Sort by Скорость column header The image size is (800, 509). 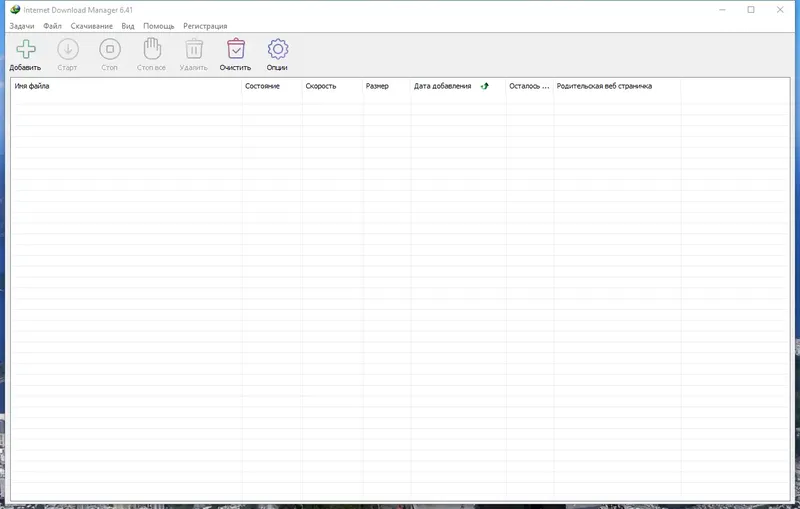pos(332,86)
